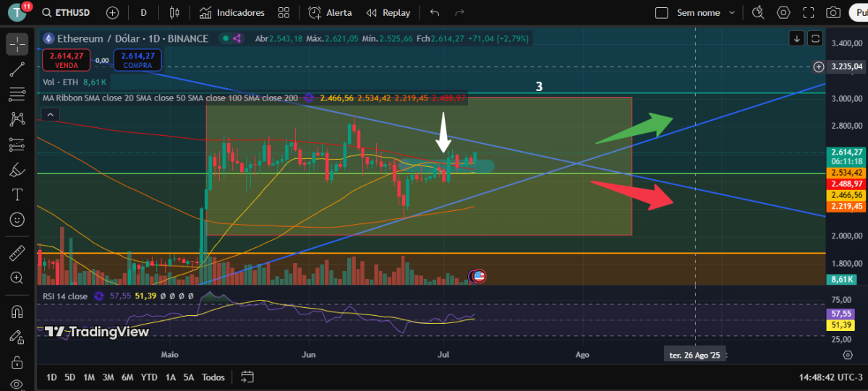Click the 2.219,45 orange price label
868x391 pixels.
click(847, 207)
